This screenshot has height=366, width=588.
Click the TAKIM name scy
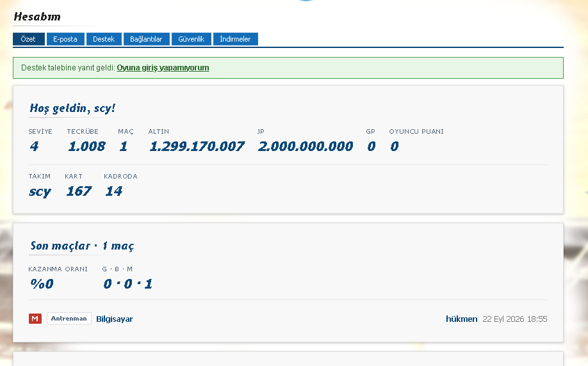tap(40, 191)
